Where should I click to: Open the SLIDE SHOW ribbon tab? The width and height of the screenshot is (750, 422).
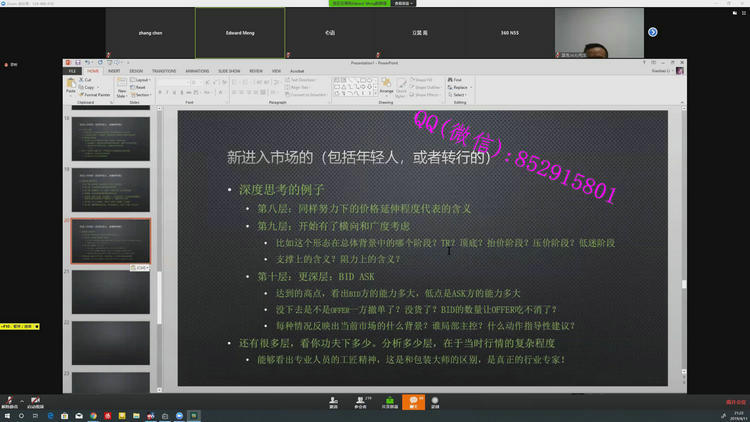pos(229,71)
